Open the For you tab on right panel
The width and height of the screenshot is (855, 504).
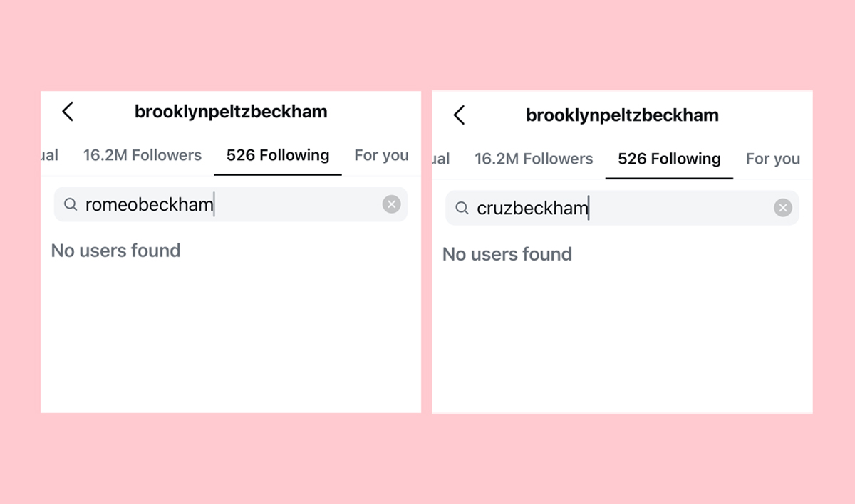[773, 159]
